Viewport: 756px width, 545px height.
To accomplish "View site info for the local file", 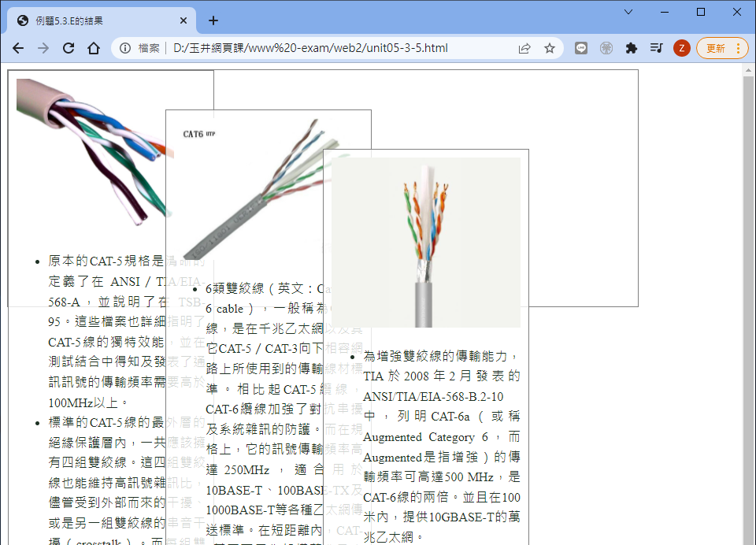I will click(x=125, y=48).
